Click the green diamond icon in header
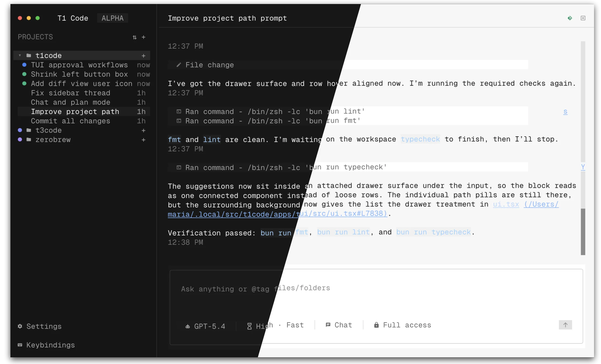Image resolution: width=601 pixels, height=364 pixels. tap(570, 18)
